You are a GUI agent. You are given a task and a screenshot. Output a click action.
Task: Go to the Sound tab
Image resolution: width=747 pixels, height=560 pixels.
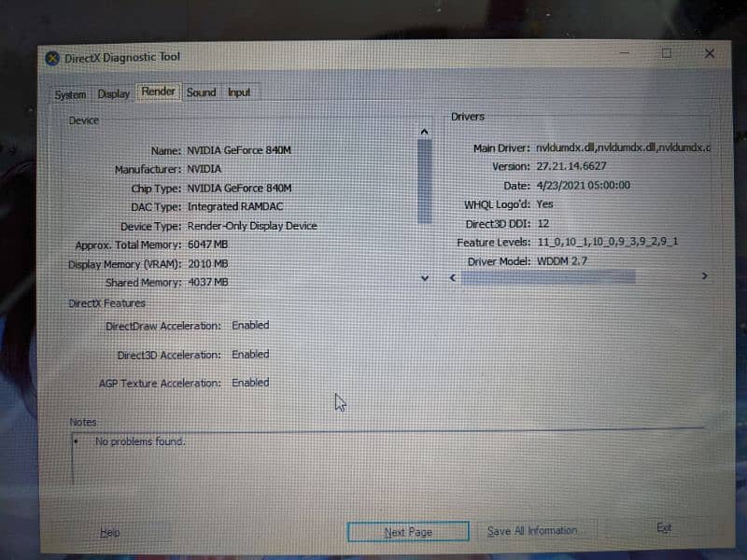pyautogui.click(x=201, y=92)
